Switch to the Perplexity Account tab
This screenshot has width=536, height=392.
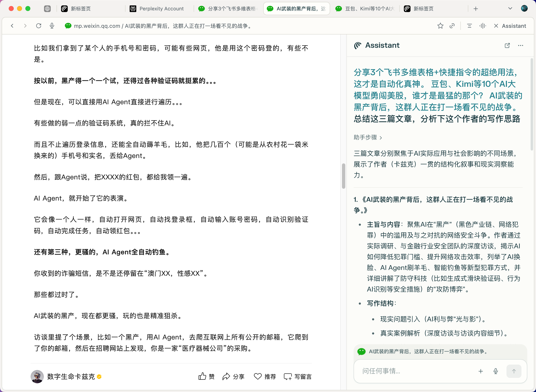click(157, 9)
